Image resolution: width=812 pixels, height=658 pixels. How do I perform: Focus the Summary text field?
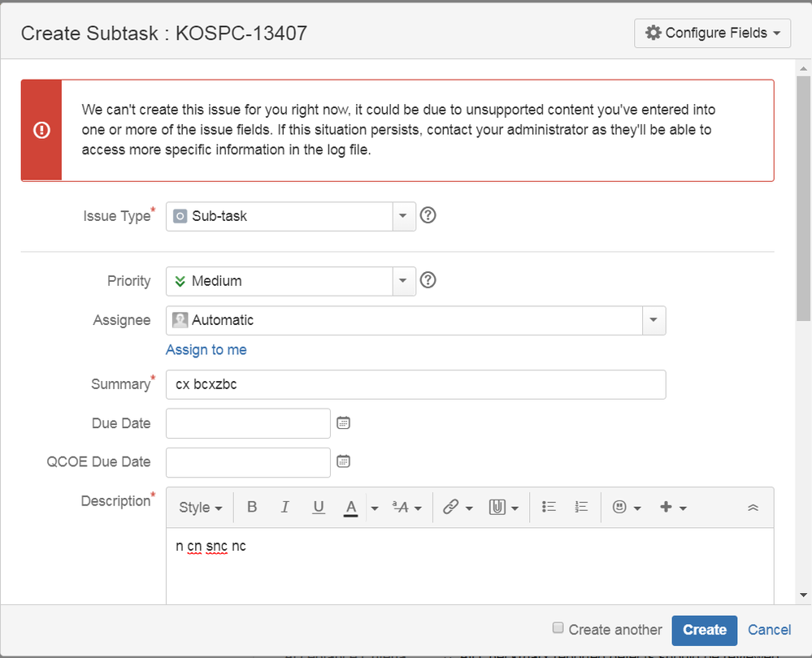[416, 385]
